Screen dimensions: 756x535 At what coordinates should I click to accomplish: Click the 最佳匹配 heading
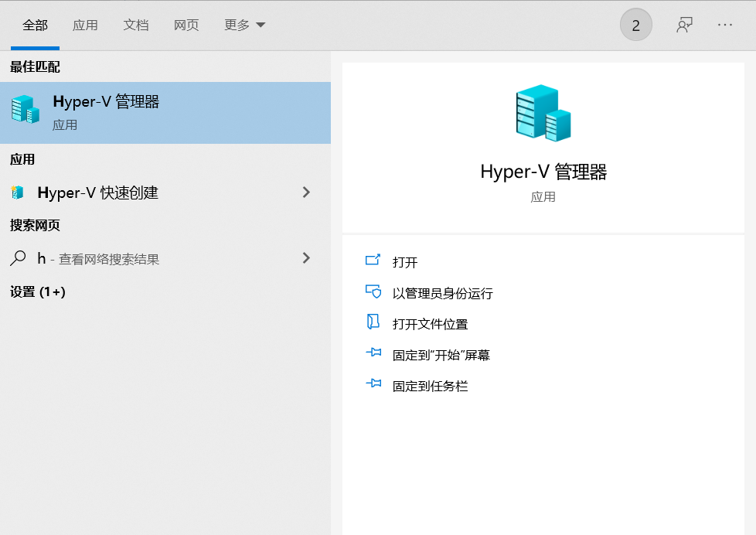click(x=35, y=67)
